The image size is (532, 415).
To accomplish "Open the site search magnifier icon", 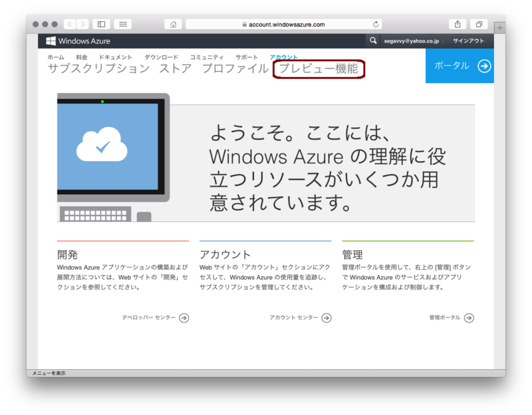I will tap(373, 41).
